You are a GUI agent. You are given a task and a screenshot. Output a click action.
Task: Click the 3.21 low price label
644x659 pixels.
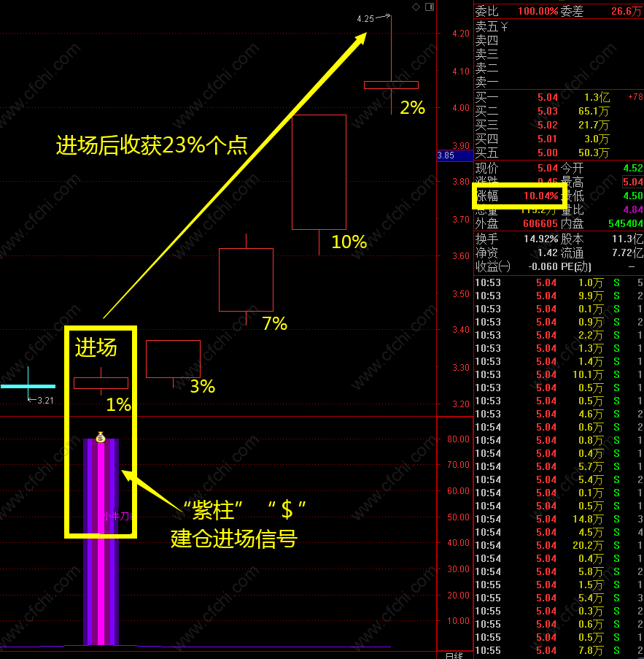pyautogui.click(x=45, y=401)
